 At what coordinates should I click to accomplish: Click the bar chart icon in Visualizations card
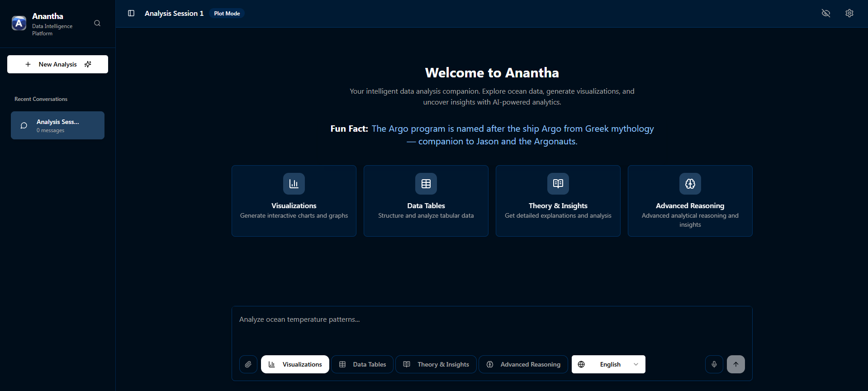(x=294, y=184)
